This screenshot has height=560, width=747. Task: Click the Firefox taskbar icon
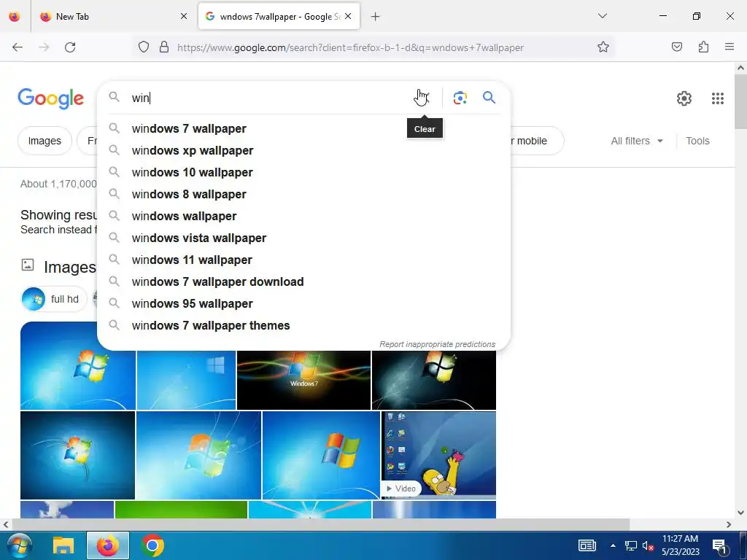point(108,545)
